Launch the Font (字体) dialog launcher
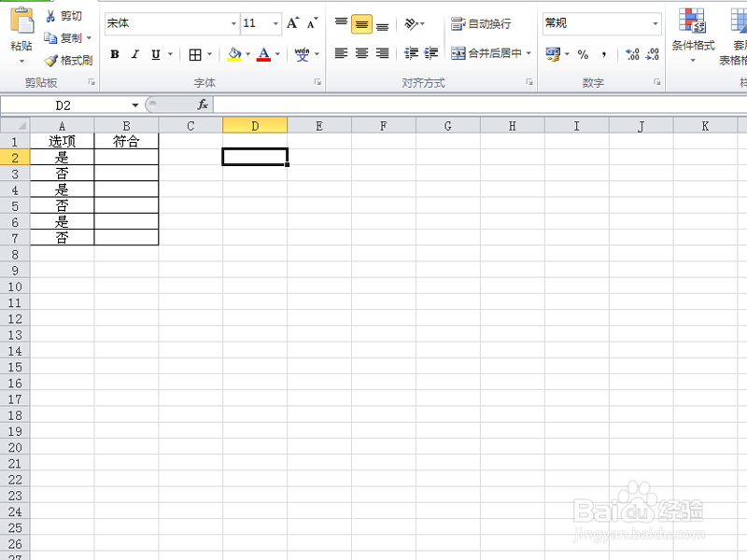The width and height of the screenshot is (747, 560). [x=317, y=82]
